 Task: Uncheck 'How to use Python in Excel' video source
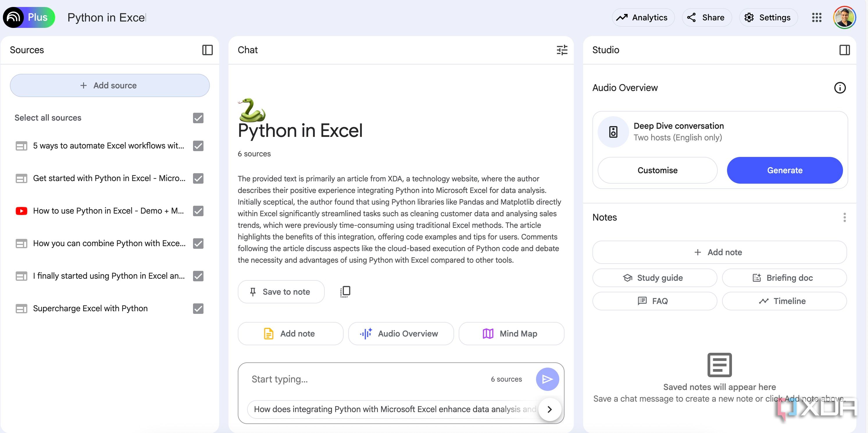pyautogui.click(x=198, y=211)
